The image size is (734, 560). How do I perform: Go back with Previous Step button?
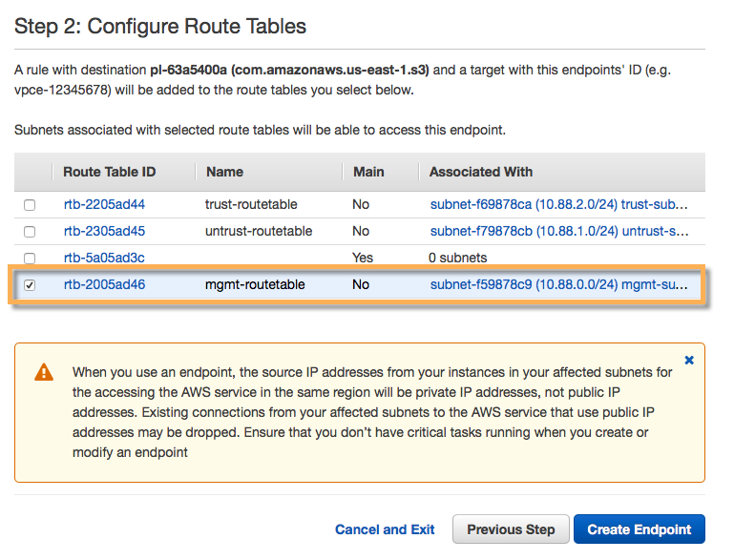(x=511, y=529)
